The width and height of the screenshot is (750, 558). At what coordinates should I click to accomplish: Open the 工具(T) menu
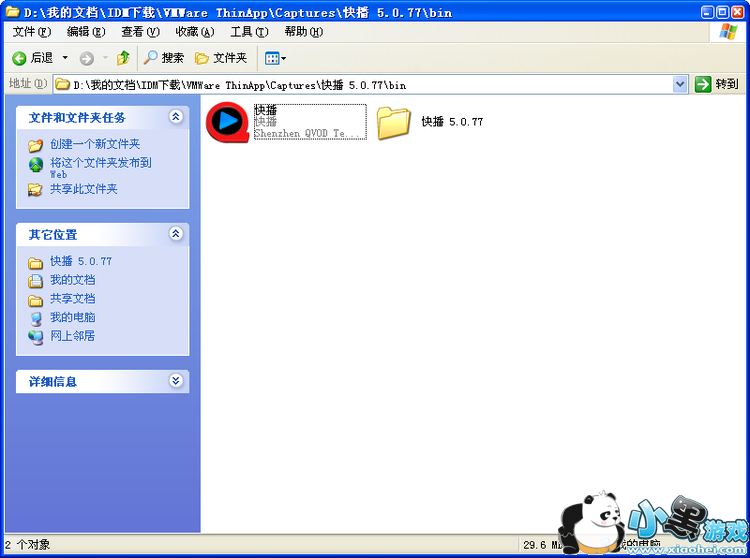(249, 32)
